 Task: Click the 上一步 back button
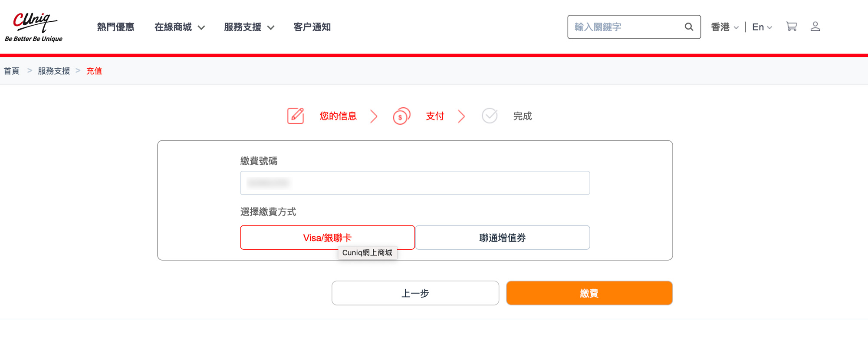415,293
